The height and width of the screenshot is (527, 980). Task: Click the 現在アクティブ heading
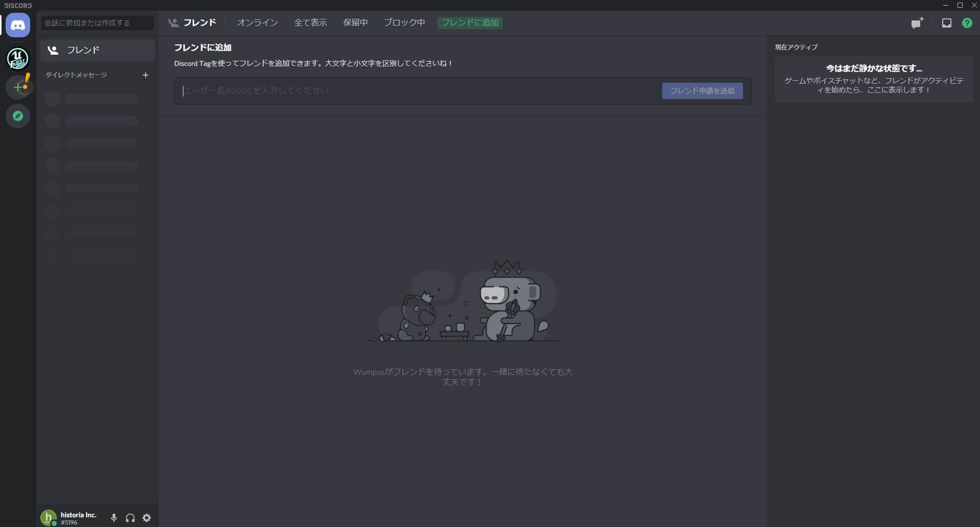(797, 47)
